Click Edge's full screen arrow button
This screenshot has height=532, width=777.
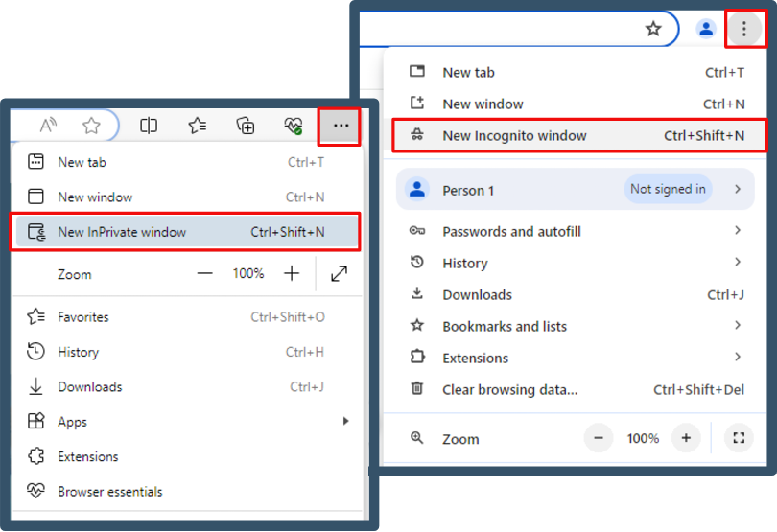click(339, 274)
